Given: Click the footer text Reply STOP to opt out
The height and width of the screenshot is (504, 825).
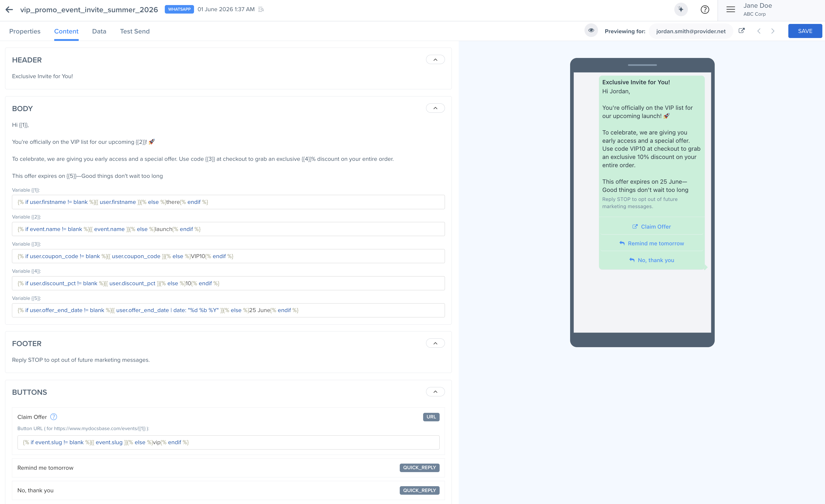Looking at the screenshot, I should (81, 360).
